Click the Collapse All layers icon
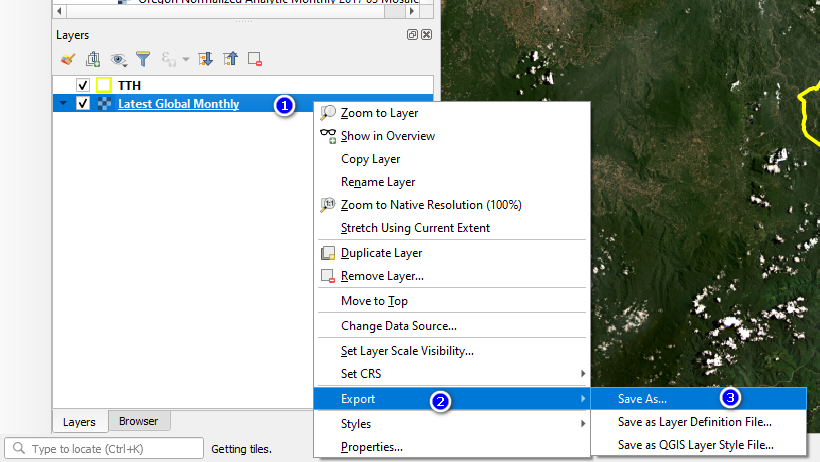 point(230,59)
